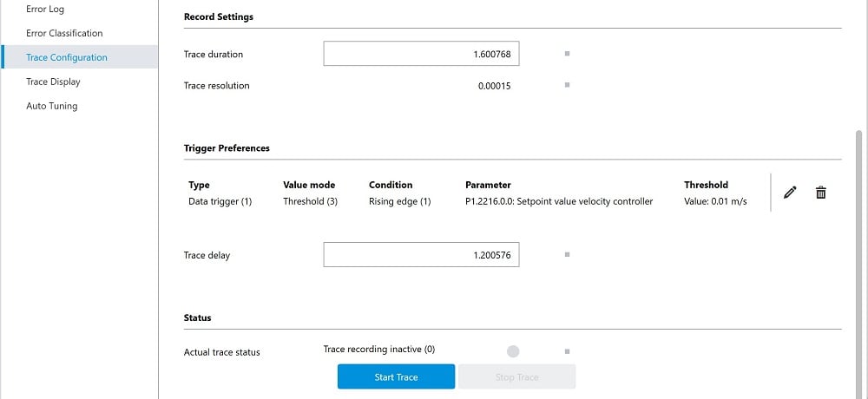Start the trace recording
Screen dimensions: 868x399
tap(397, 376)
